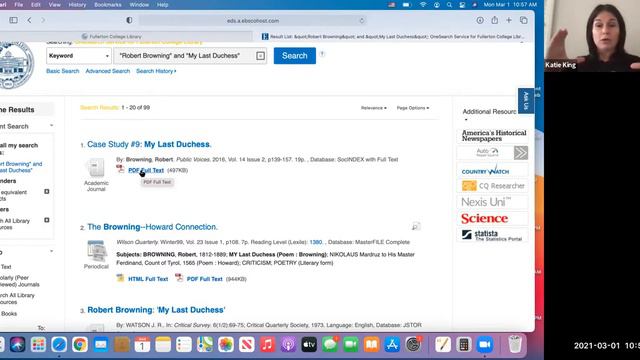This screenshot has height=360, width=640.
Task: Open Spotlight search in menu bar
Action: (449, 5)
